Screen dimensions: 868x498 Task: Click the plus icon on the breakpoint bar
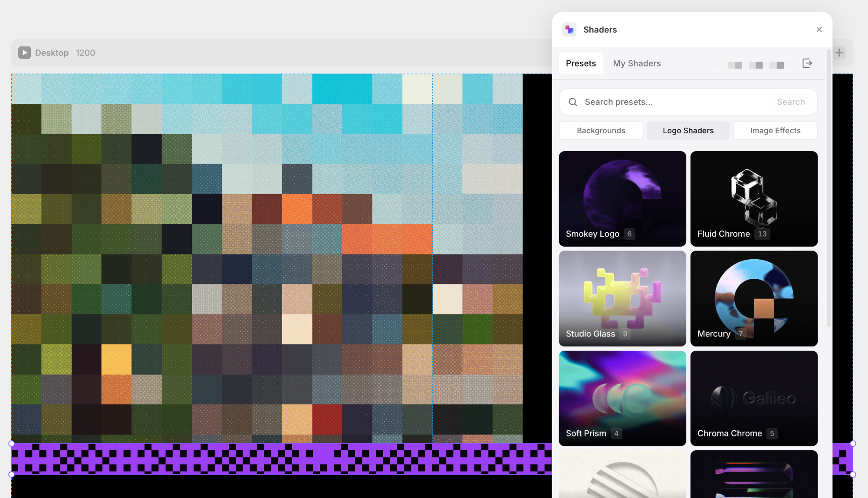[839, 53]
